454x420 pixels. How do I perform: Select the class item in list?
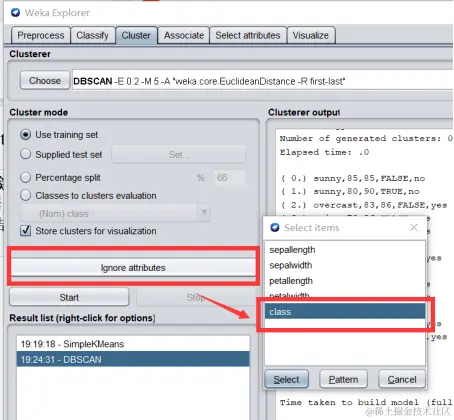point(345,312)
